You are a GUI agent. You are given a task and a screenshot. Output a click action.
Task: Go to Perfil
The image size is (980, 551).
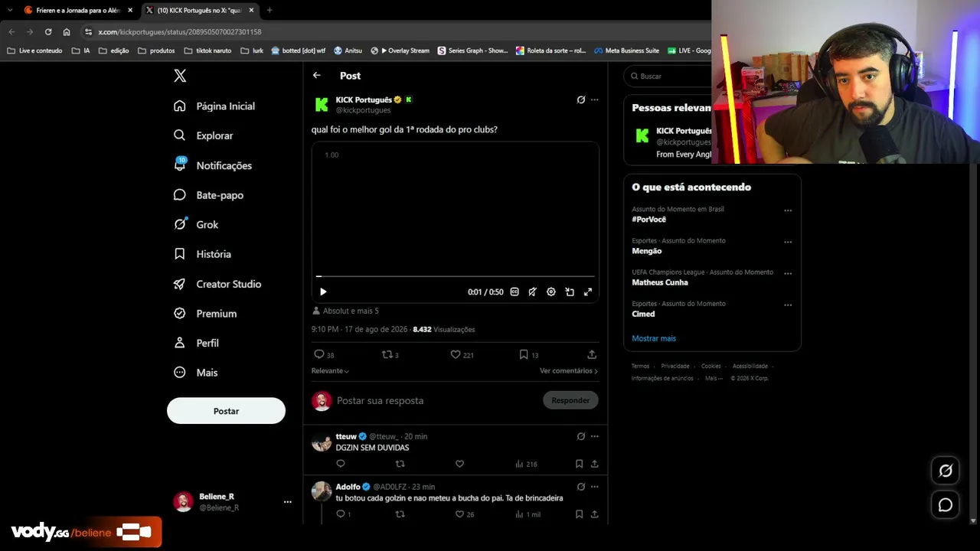pos(196,343)
